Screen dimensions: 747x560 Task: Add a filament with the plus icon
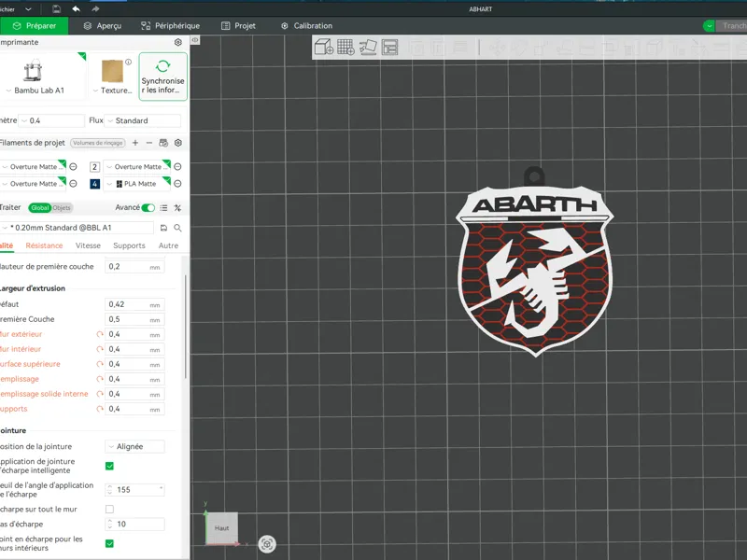tap(135, 143)
